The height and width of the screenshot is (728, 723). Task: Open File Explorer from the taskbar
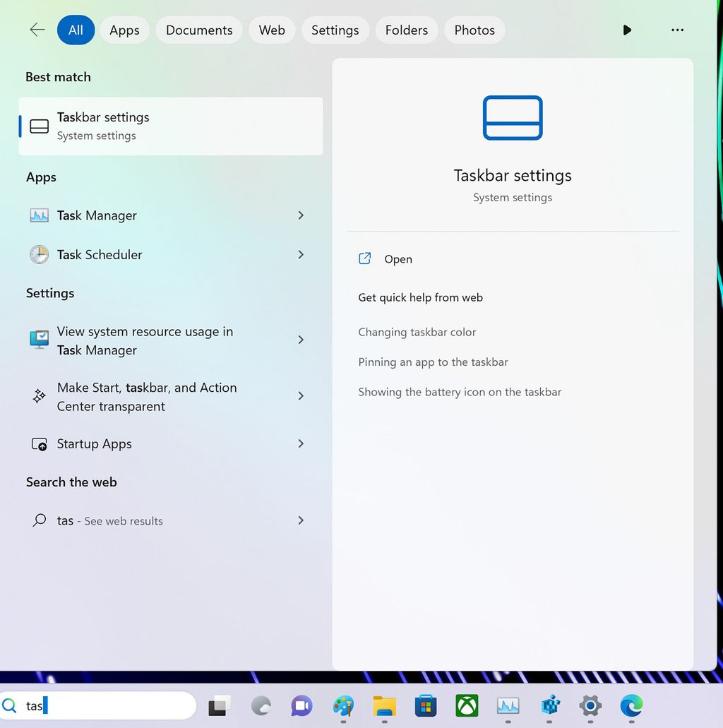coord(384,705)
